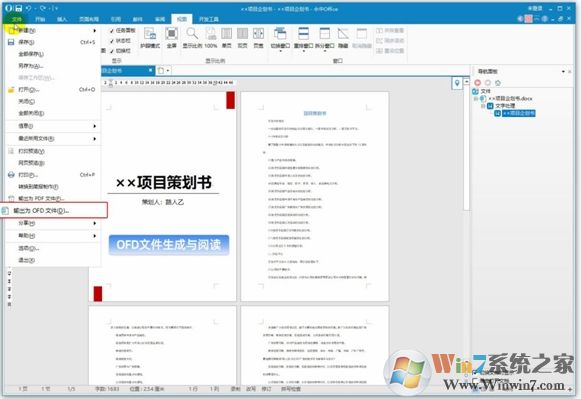Collapse the ××项目企划书.docx tree node

pos(476,99)
